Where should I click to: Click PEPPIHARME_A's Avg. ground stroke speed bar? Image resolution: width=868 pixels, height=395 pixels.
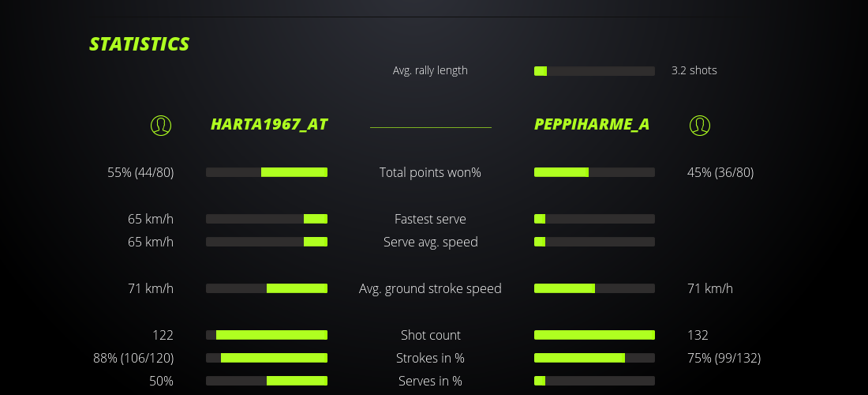click(594, 288)
